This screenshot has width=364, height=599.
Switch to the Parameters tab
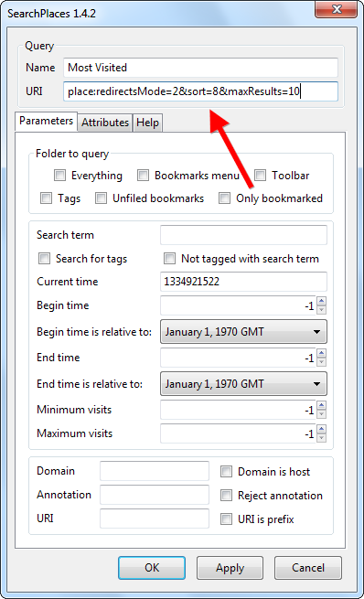point(47,121)
